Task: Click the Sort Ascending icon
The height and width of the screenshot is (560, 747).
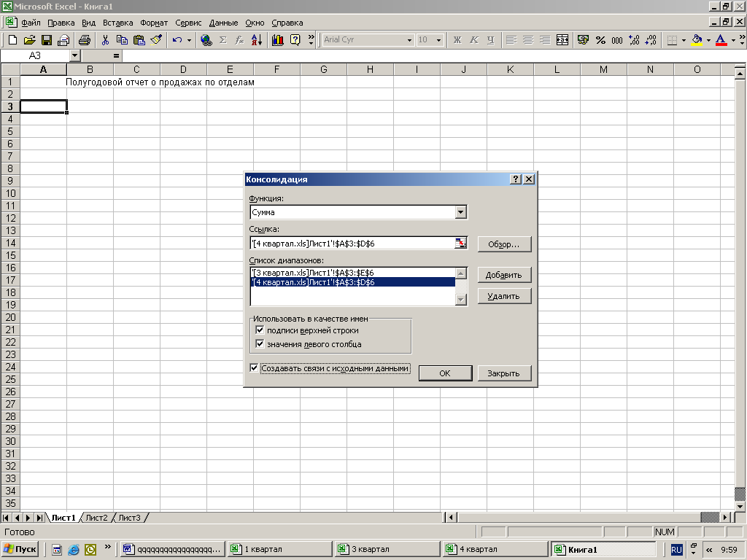Action: point(256,40)
